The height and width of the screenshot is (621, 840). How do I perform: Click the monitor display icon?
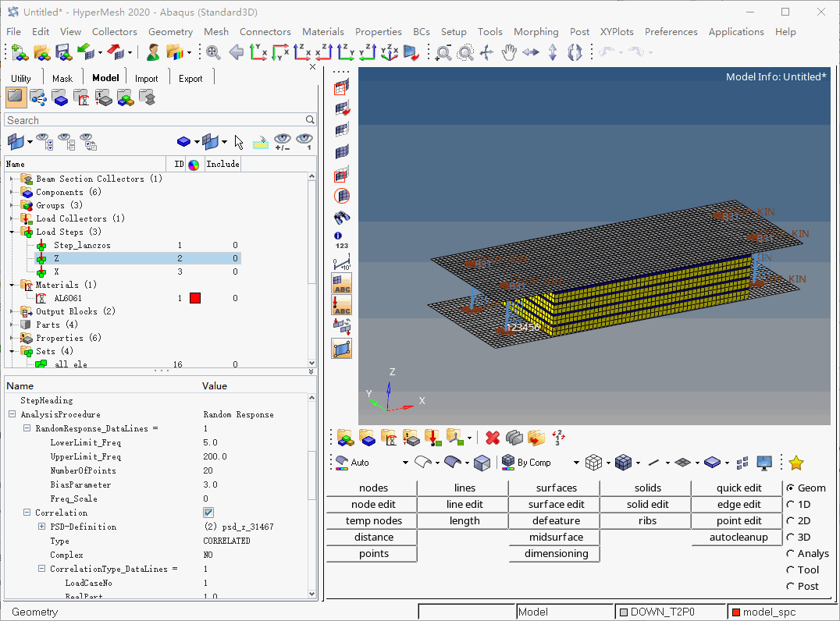pyautogui.click(x=764, y=463)
